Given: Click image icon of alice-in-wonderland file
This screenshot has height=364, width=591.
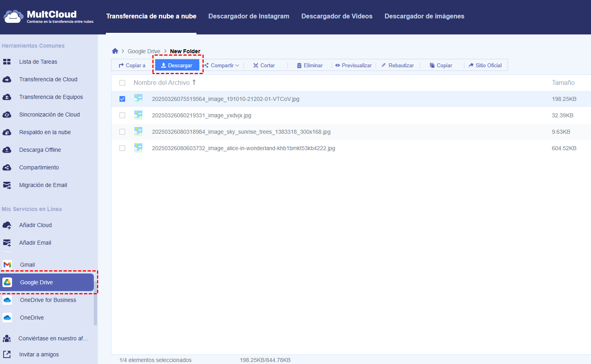Looking at the screenshot, I should (x=138, y=148).
